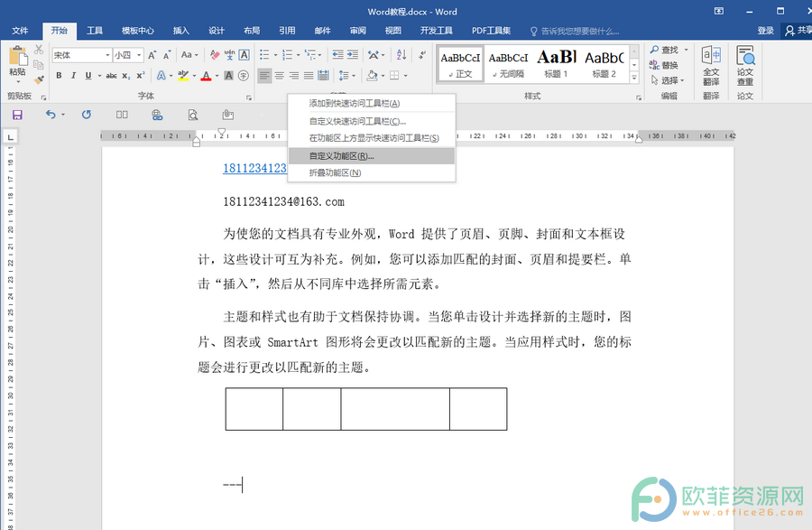Expand the line spacing dropdown

(354, 76)
